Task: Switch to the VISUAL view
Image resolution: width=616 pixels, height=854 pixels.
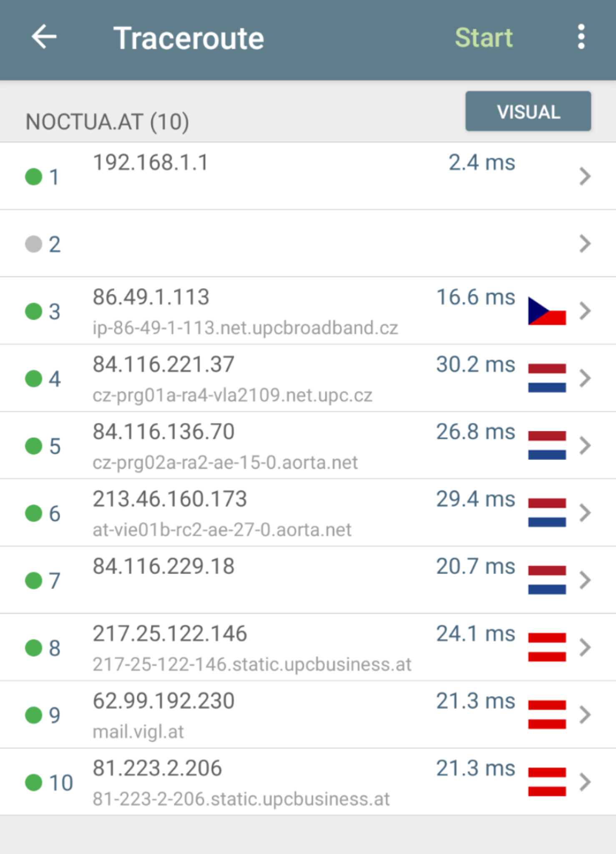Action: [528, 111]
